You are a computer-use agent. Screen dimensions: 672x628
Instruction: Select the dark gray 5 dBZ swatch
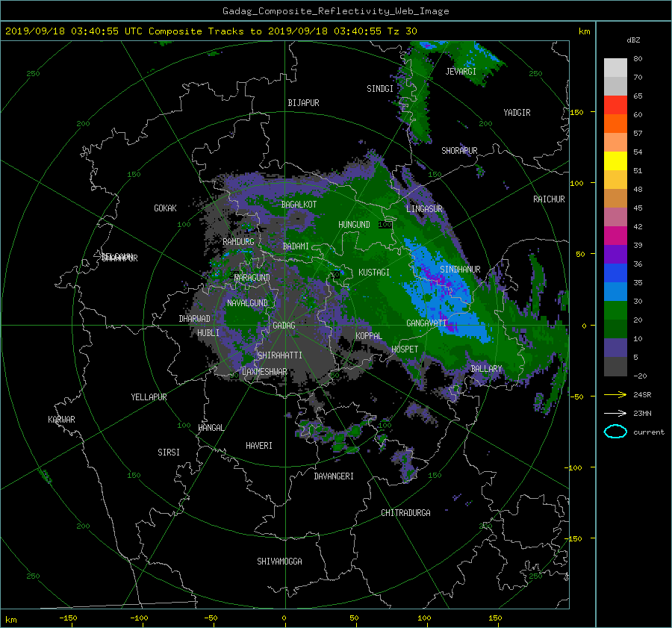tap(615, 366)
